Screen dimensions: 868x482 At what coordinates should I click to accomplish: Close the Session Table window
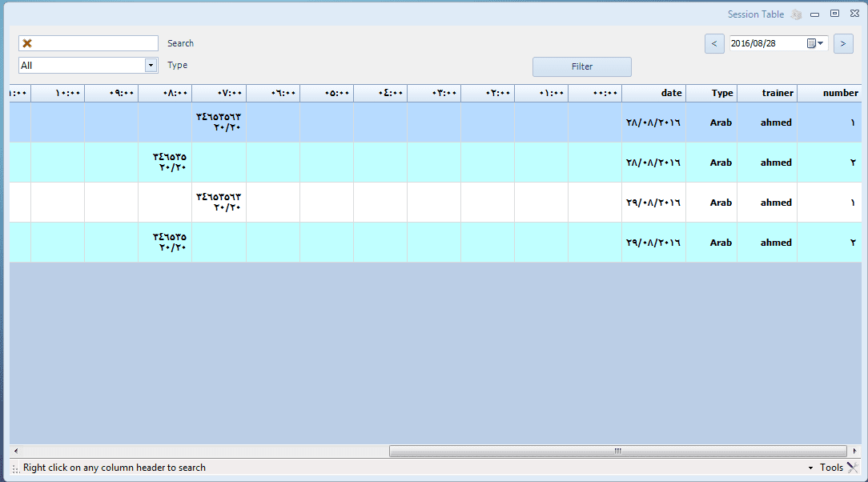click(854, 14)
